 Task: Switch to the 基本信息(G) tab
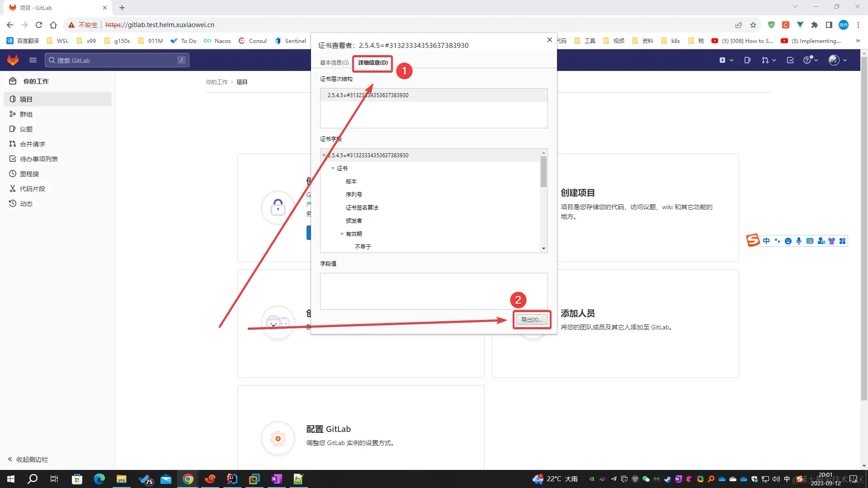[334, 63]
